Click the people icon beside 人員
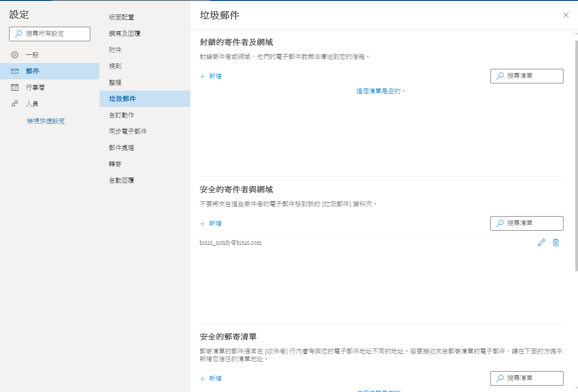This screenshot has height=392, width=578. 15,104
